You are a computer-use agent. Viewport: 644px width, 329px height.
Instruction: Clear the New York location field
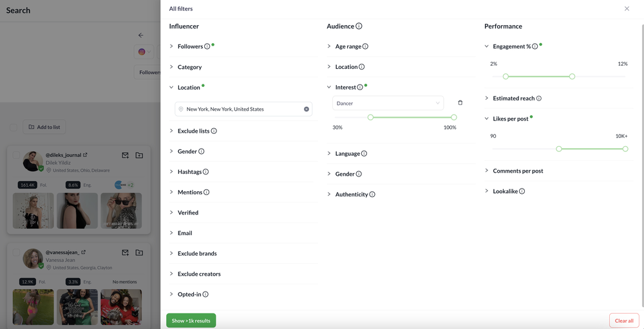pos(307,109)
